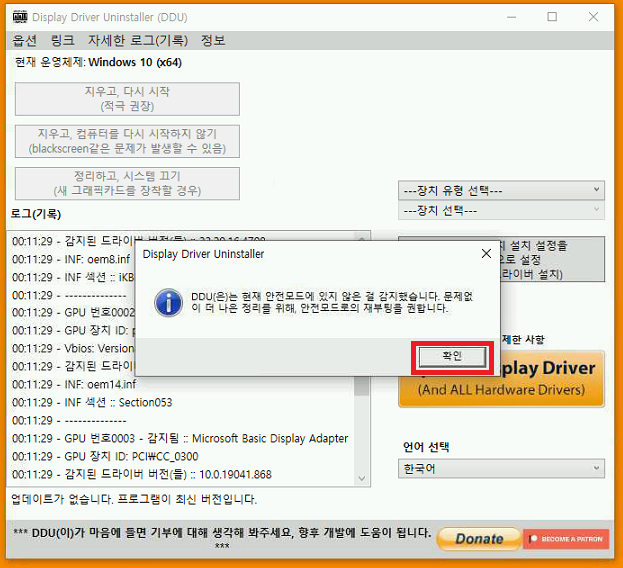
Task: Open the 자세한 로그(기록) menu
Action: (x=138, y=40)
